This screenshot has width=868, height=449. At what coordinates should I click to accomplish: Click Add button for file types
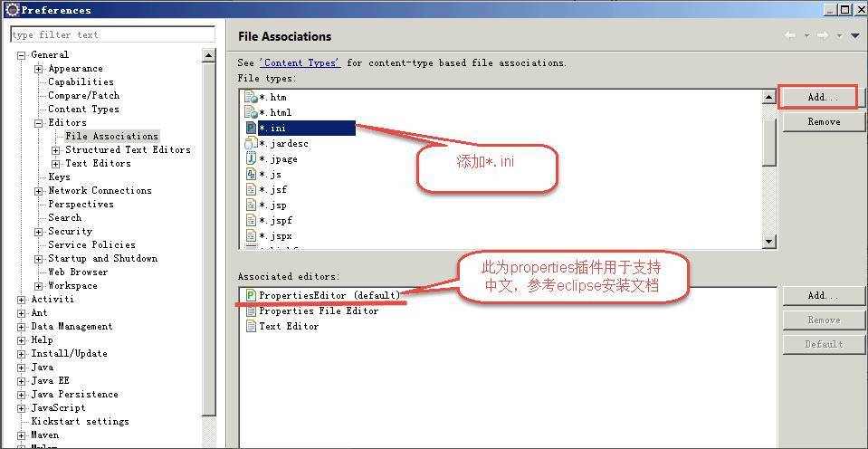pyautogui.click(x=823, y=97)
